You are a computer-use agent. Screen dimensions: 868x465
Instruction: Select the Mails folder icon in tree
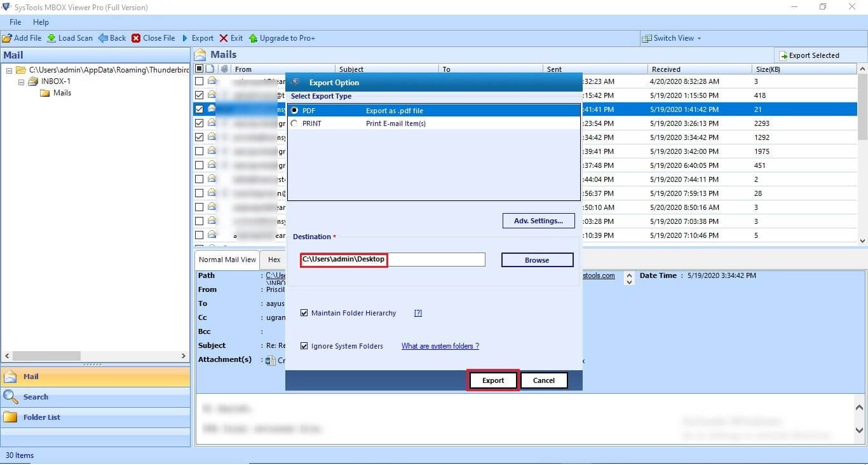45,93
